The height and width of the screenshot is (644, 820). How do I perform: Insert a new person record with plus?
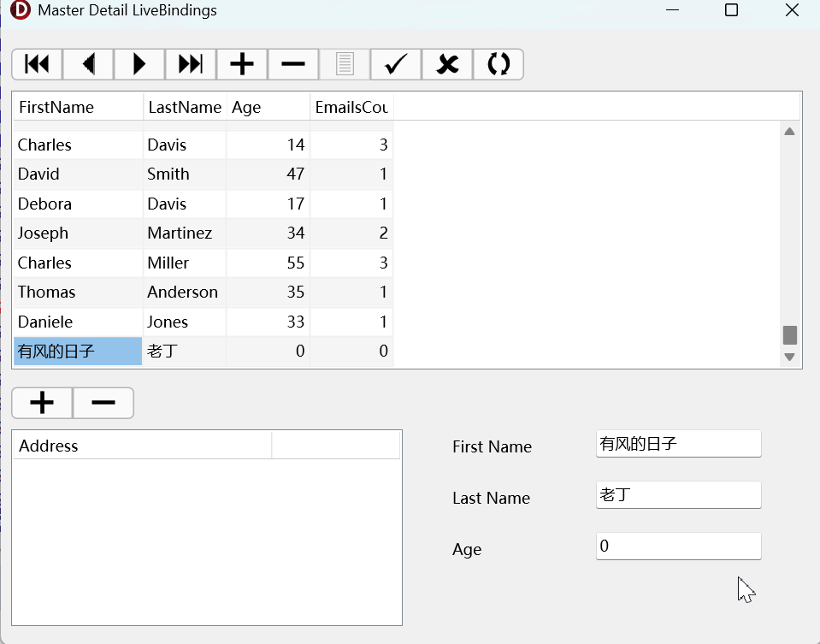click(x=242, y=64)
